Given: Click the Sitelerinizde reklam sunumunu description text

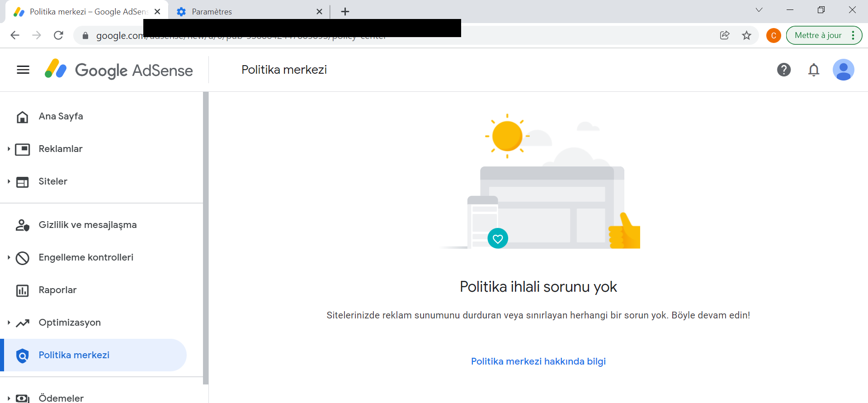Looking at the screenshot, I should (538, 315).
